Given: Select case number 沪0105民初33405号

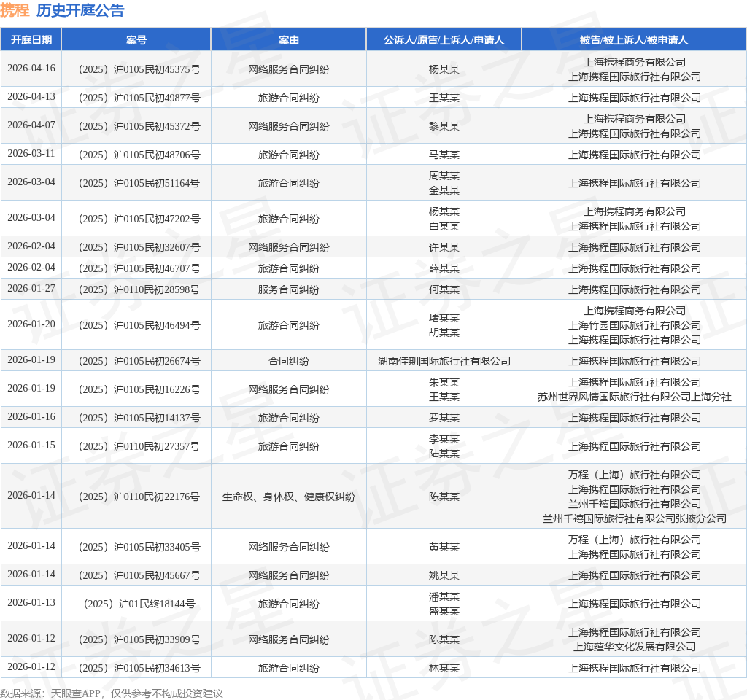Looking at the screenshot, I should 139,547.
